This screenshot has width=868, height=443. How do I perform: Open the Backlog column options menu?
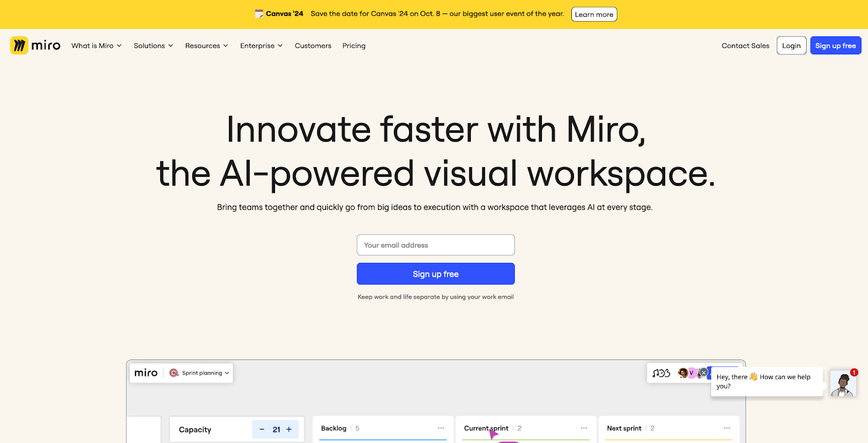[441, 428]
